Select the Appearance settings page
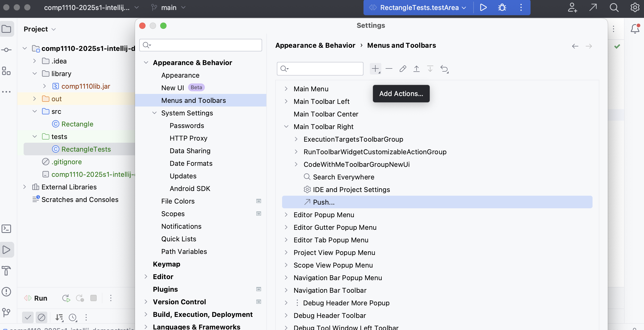Screen dimensions: 644x330 coord(180,75)
